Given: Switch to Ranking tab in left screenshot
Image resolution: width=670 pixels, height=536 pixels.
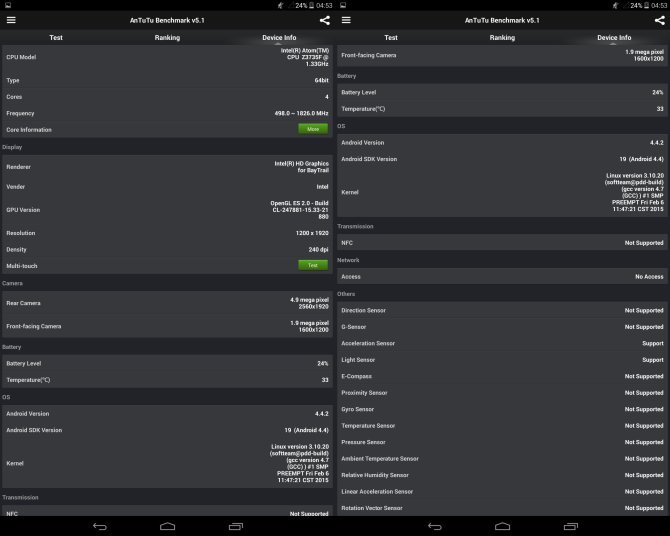Looking at the screenshot, I should tap(168, 38).
